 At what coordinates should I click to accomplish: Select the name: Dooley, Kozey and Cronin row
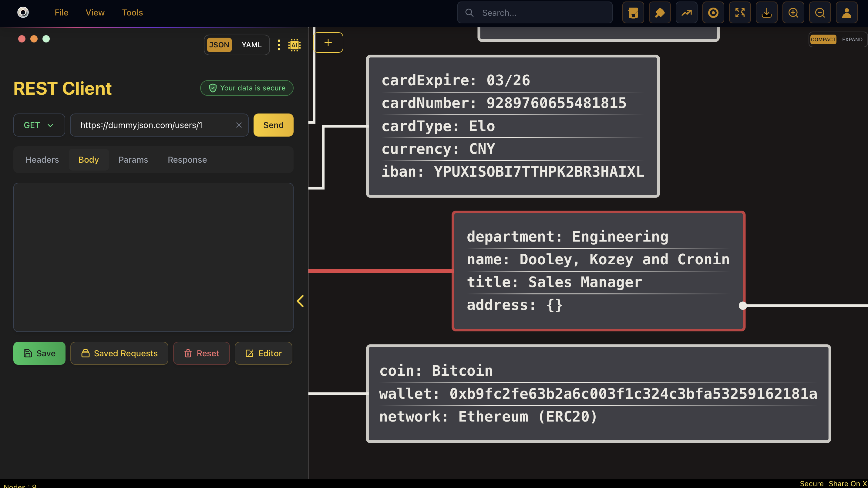pyautogui.click(x=598, y=259)
